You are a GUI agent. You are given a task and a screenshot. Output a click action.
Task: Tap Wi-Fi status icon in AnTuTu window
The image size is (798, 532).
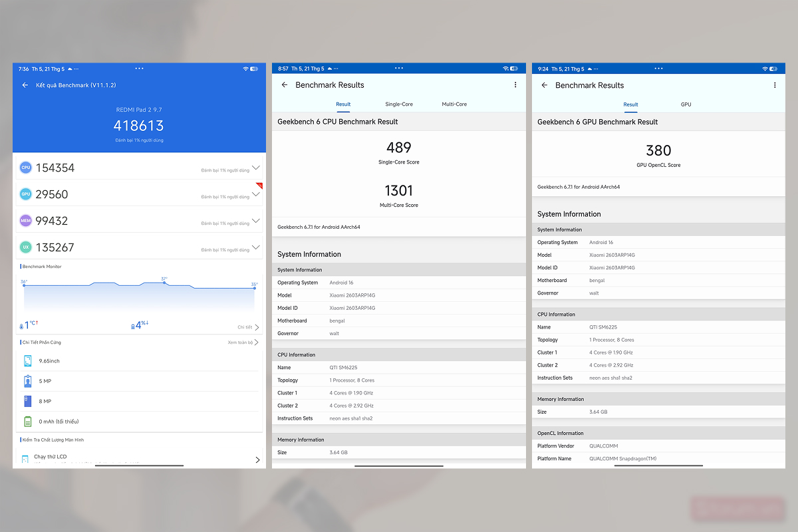tap(245, 68)
